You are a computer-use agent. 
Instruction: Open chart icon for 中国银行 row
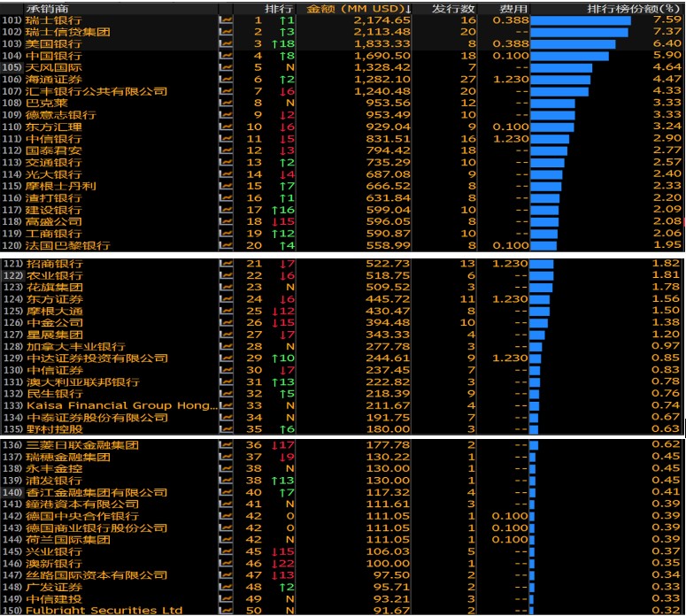pyautogui.click(x=226, y=56)
